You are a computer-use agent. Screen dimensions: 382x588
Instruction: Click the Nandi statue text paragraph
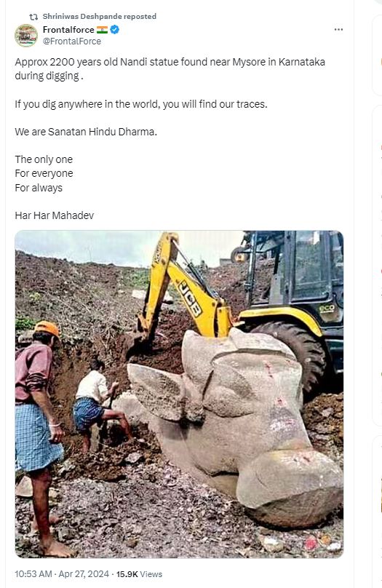point(170,68)
